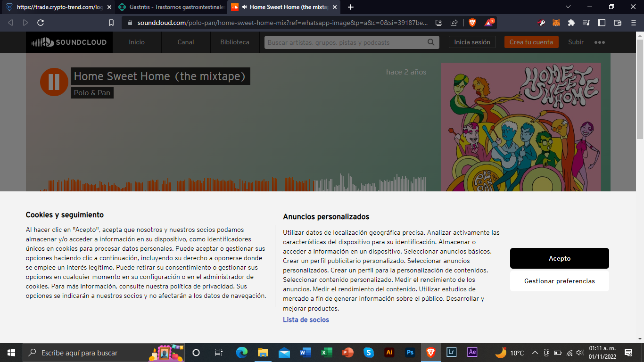The width and height of the screenshot is (644, 362).
Task: Expand hidden icons in the system tray
Action: click(x=534, y=353)
